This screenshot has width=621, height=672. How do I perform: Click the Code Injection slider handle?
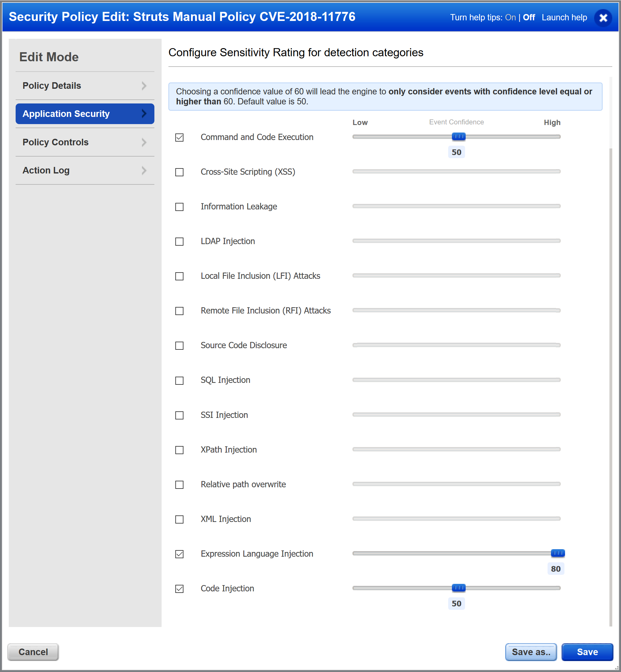pyautogui.click(x=459, y=588)
